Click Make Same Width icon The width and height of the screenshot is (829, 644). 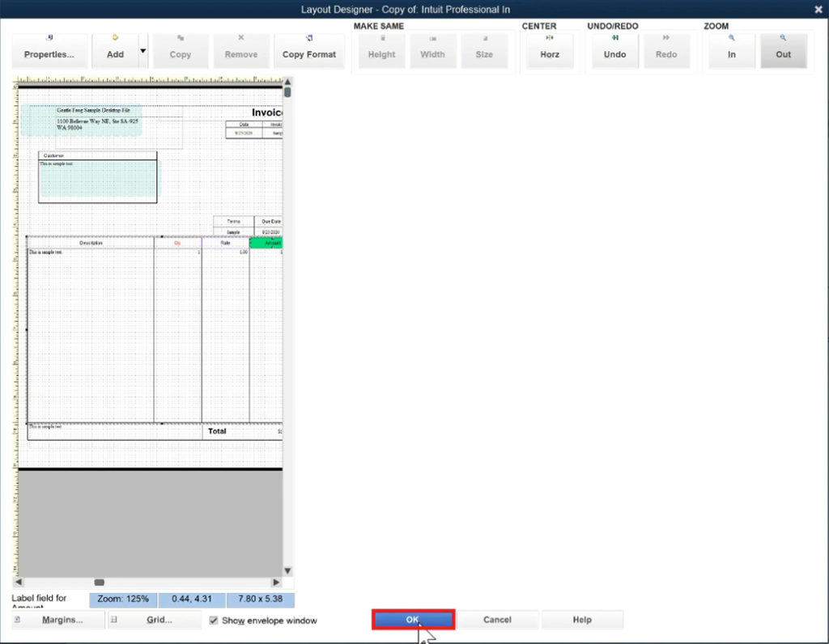432,51
